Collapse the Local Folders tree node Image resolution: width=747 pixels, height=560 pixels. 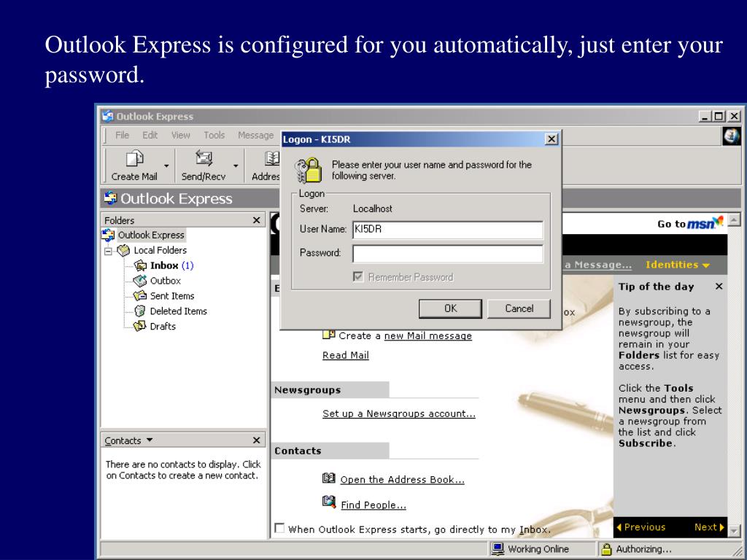[108, 251]
